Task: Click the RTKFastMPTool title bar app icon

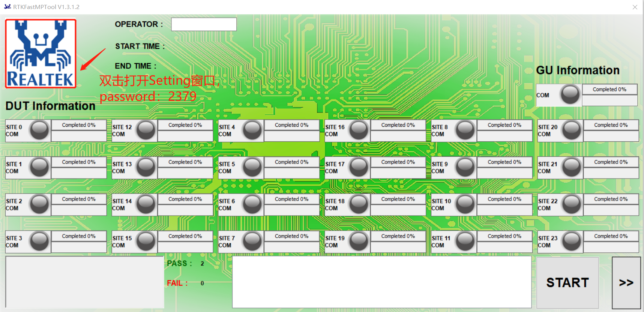Action: click(x=7, y=7)
